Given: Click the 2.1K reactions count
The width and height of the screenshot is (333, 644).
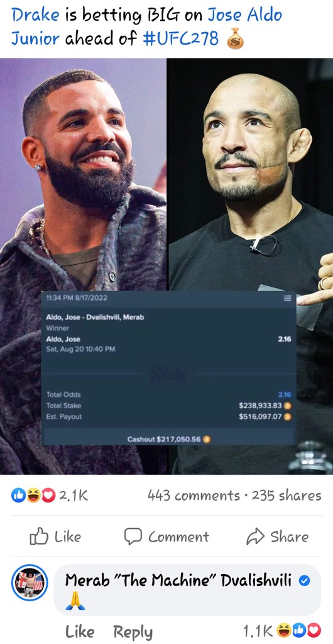Looking at the screenshot, I should coord(74,496).
